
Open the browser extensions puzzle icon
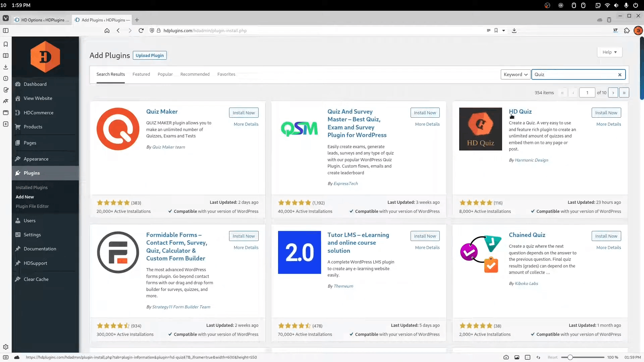[x=627, y=31]
